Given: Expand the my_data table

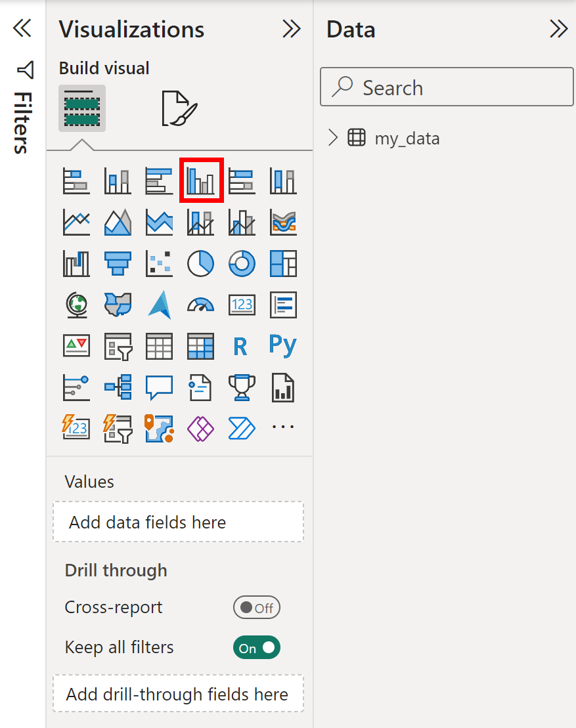Looking at the screenshot, I should click(332, 138).
